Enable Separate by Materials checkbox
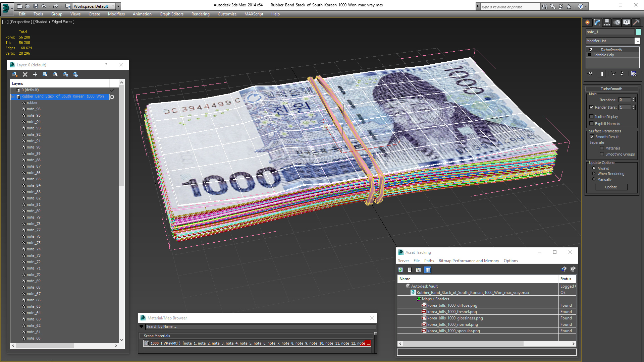 pos(602,148)
